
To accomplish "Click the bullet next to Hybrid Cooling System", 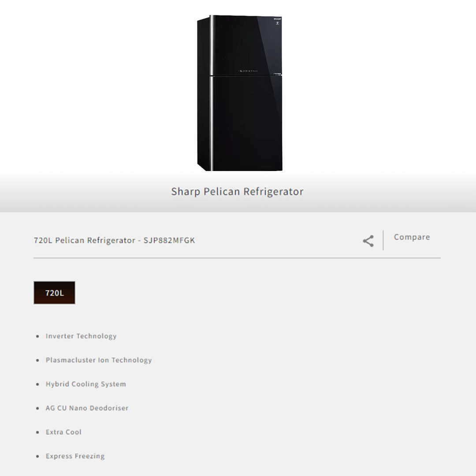I will (x=37, y=384).
